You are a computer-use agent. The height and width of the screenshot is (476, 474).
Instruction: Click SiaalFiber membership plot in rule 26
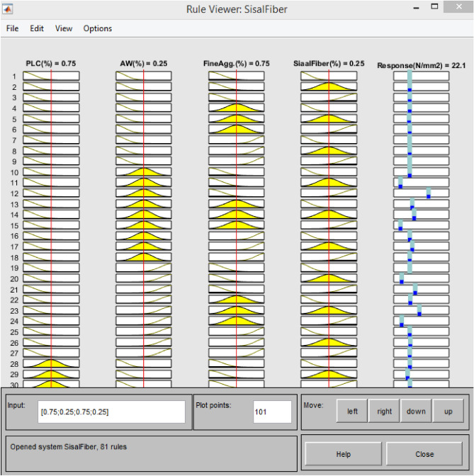tap(329, 342)
